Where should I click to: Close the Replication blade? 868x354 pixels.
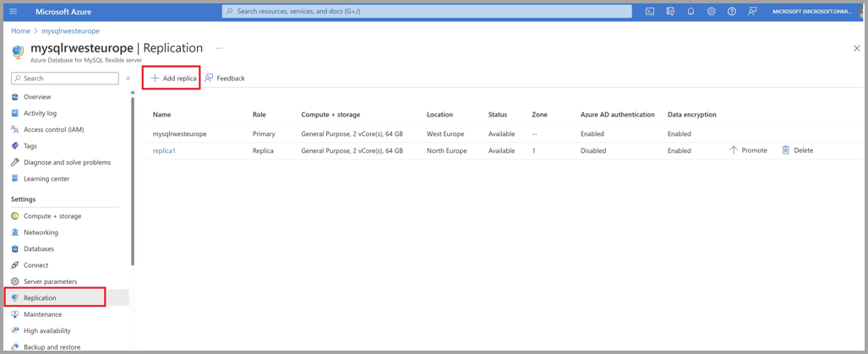pos(856,49)
